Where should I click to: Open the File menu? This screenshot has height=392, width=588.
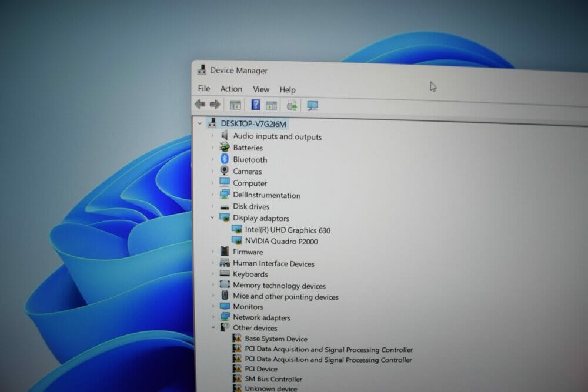(203, 88)
